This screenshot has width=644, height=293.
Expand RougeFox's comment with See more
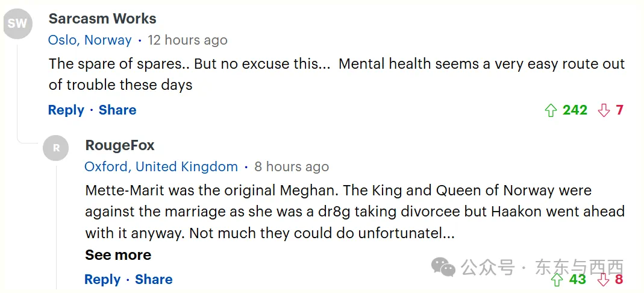(118, 255)
